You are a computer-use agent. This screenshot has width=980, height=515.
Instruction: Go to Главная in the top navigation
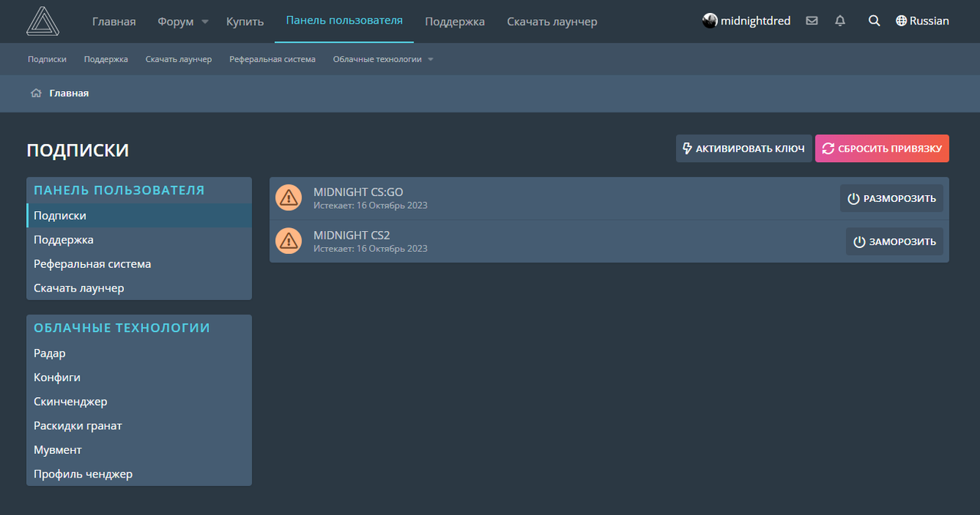click(x=114, y=21)
